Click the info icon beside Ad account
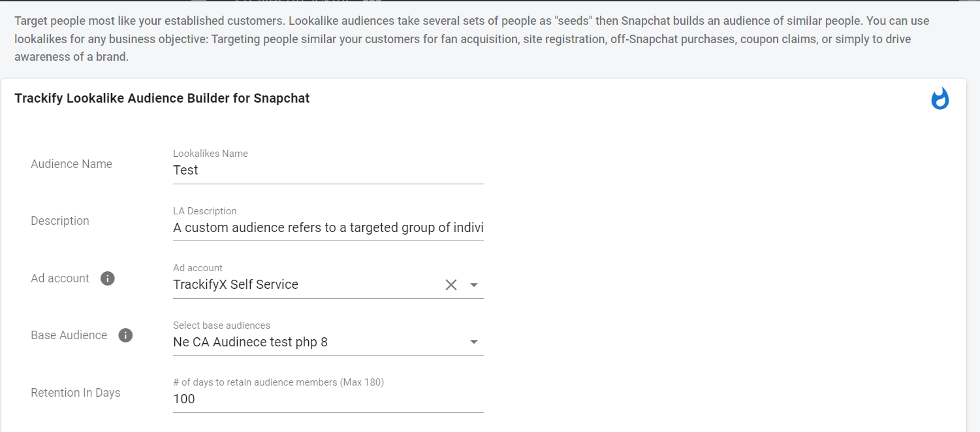Viewport: 980px width, 432px height. pyautogui.click(x=108, y=278)
